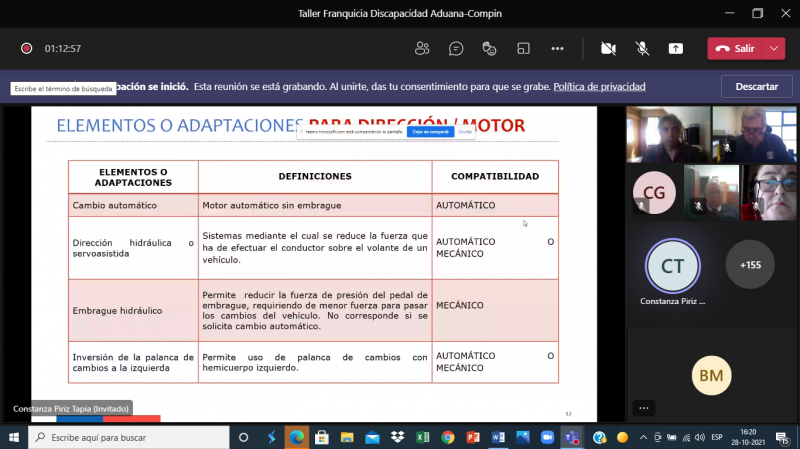Open Word from taskbar
Image resolution: width=800 pixels, height=449 pixels.
[x=498, y=437]
